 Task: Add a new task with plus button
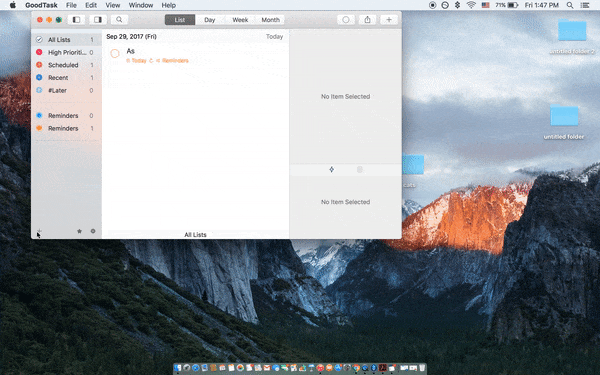coord(389,20)
